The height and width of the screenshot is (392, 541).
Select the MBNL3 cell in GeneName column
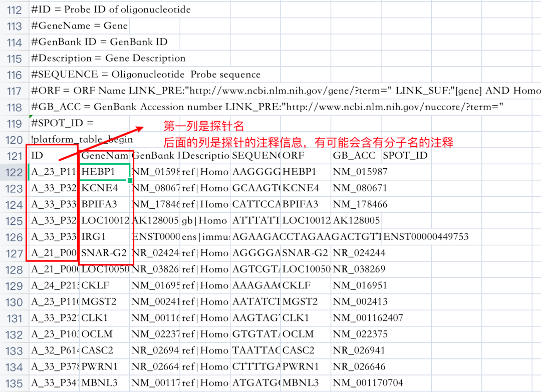click(105, 382)
